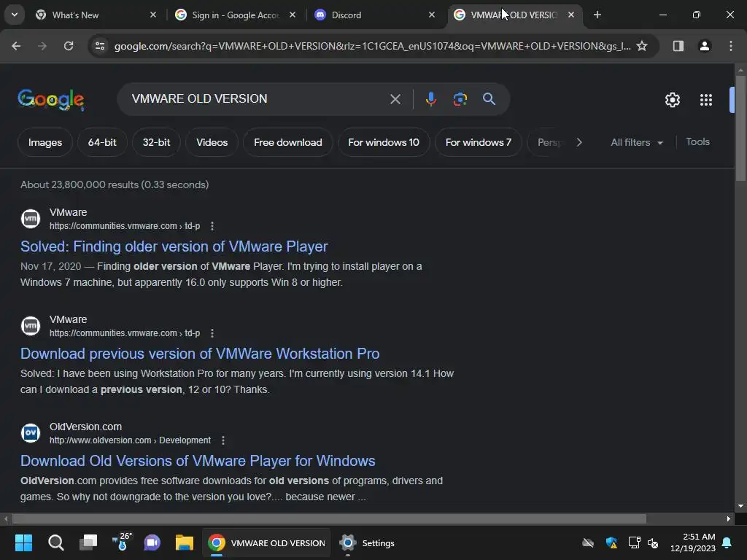Close the What's New tab
The image size is (747, 560).
pyautogui.click(x=153, y=15)
